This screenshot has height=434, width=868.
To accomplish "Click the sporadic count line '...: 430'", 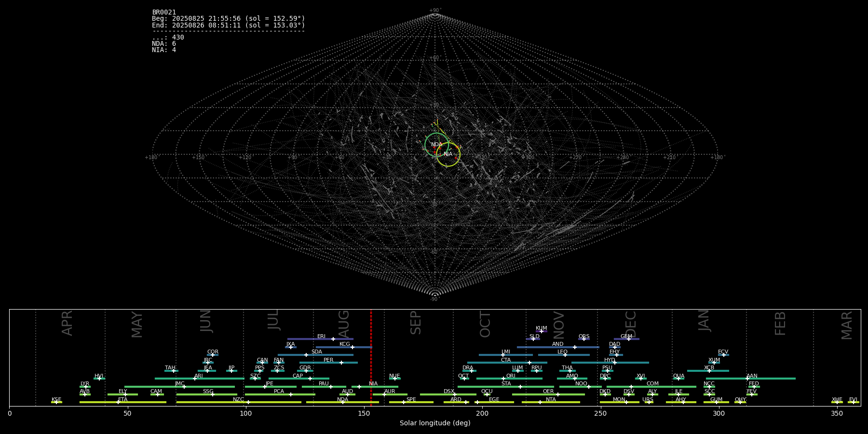I will click(x=168, y=38).
